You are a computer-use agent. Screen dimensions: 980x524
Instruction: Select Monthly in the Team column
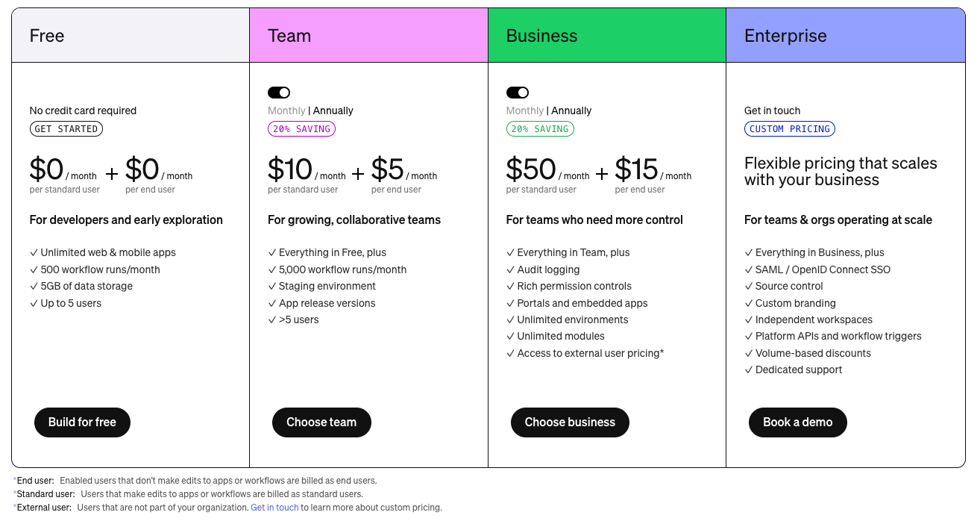pos(286,110)
